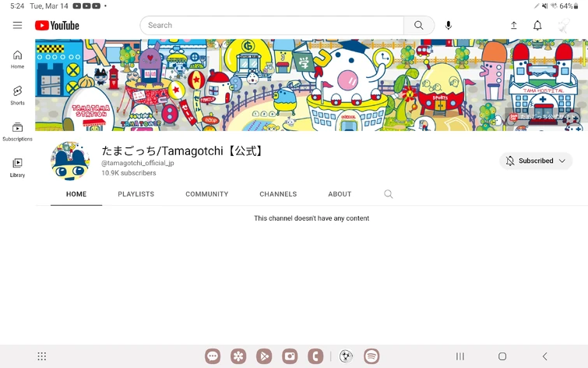Open the app drawer grid icon

(x=41, y=356)
